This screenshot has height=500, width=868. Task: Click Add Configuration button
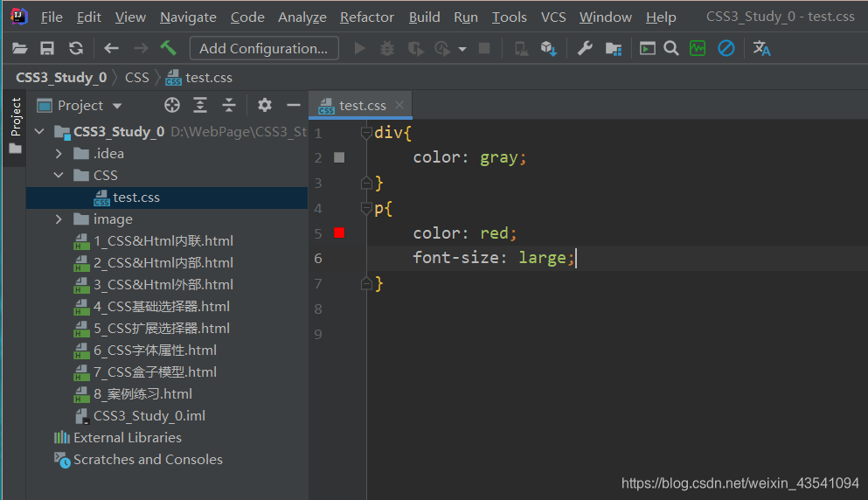pyautogui.click(x=264, y=48)
